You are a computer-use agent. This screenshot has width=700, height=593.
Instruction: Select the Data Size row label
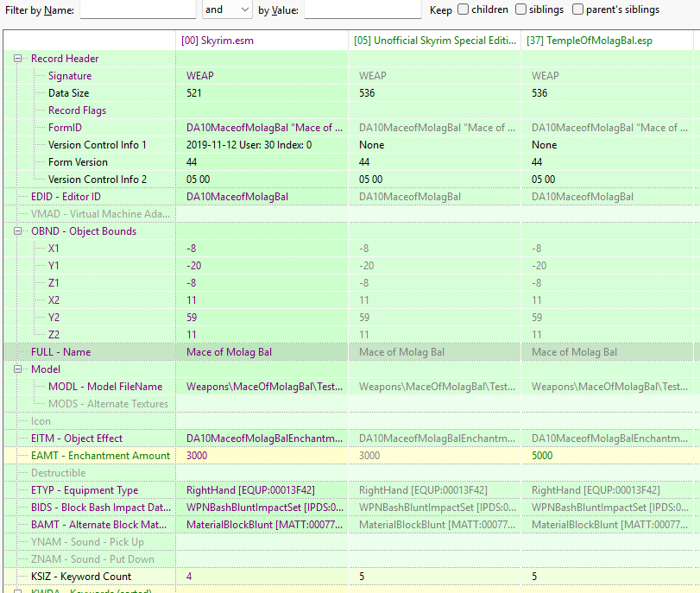click(x=68, y=93)
